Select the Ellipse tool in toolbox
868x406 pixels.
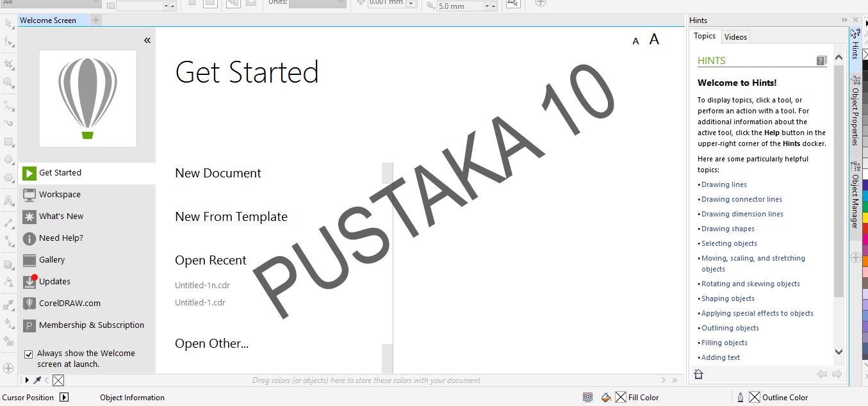pos(8,160)
